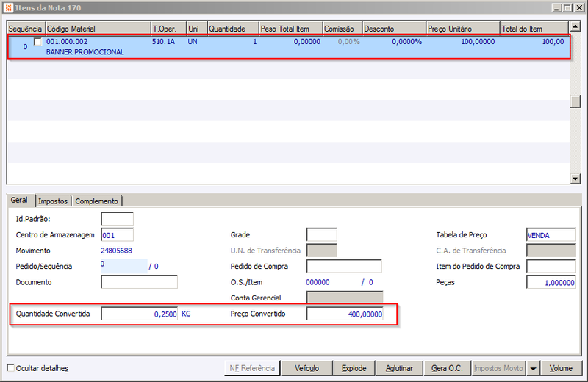The image size is (588, 382).
Task: Click the Tabela de Preço field VENDA
Action: coord(551,235)
